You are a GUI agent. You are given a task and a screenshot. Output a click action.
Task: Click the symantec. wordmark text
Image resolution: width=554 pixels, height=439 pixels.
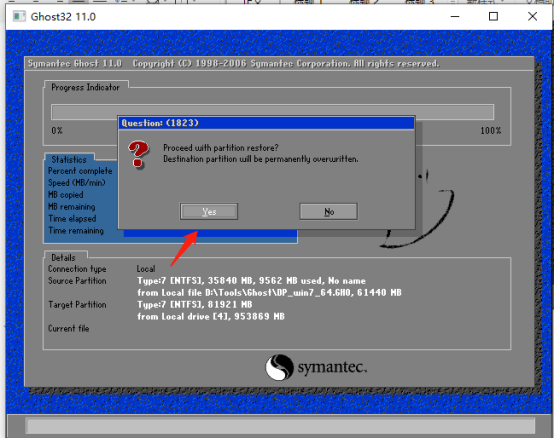coord(332,367)
